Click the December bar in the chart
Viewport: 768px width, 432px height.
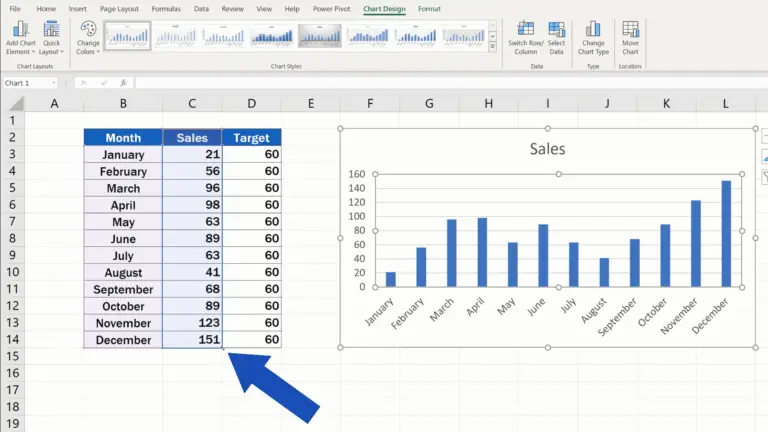pyautogui.click(x=726, y=233)
